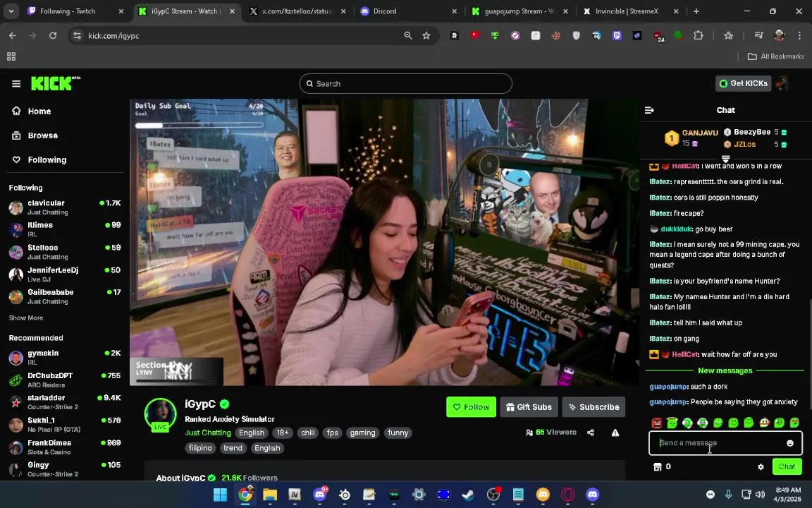Jump to New messages divider in chat
The height and width of the screenshot is (508, 812).
(725, 370)
